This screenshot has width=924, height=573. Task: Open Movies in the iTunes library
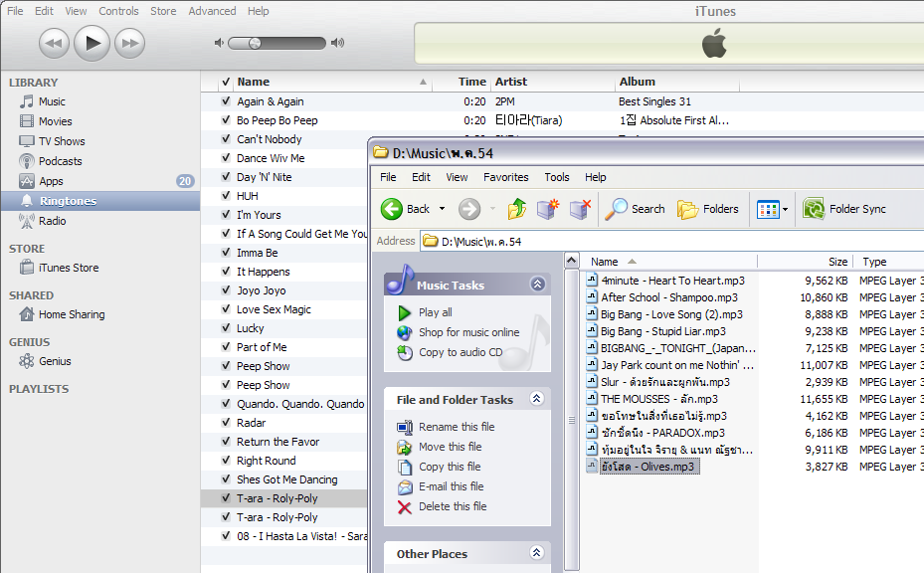(55, 121)
